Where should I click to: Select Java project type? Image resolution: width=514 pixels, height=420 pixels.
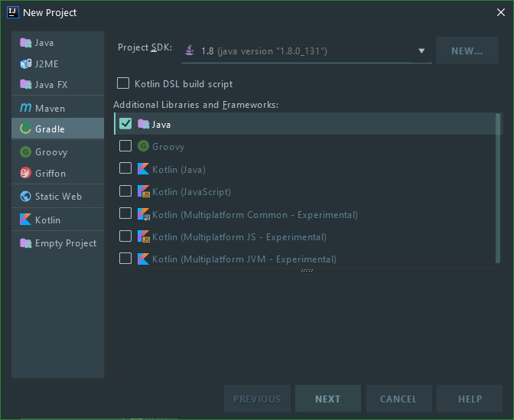[x=57, y=43]
